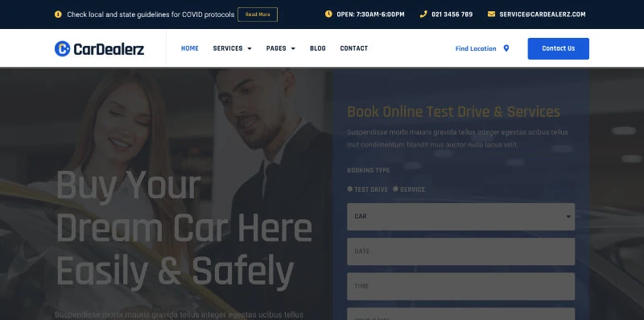Screen dimensions: 644x320
Task: Open the Contact menu item
Action: (354, 48)
